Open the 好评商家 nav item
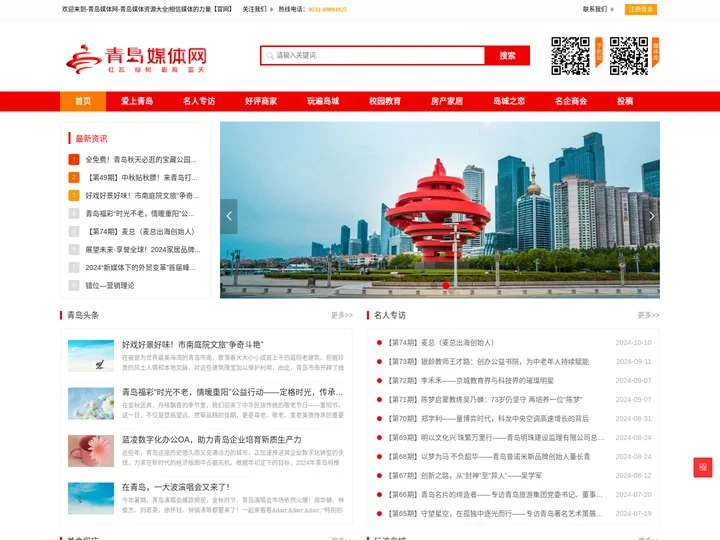This screenshot has width=720, height=540. pos(261,101)
